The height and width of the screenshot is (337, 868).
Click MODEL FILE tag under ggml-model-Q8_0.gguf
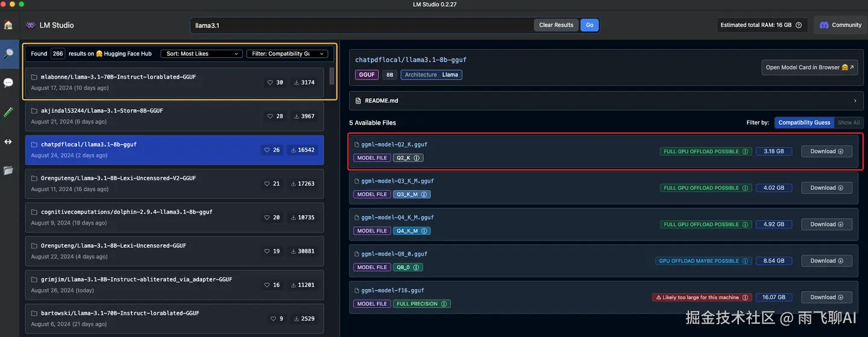[x=372, y=267]
